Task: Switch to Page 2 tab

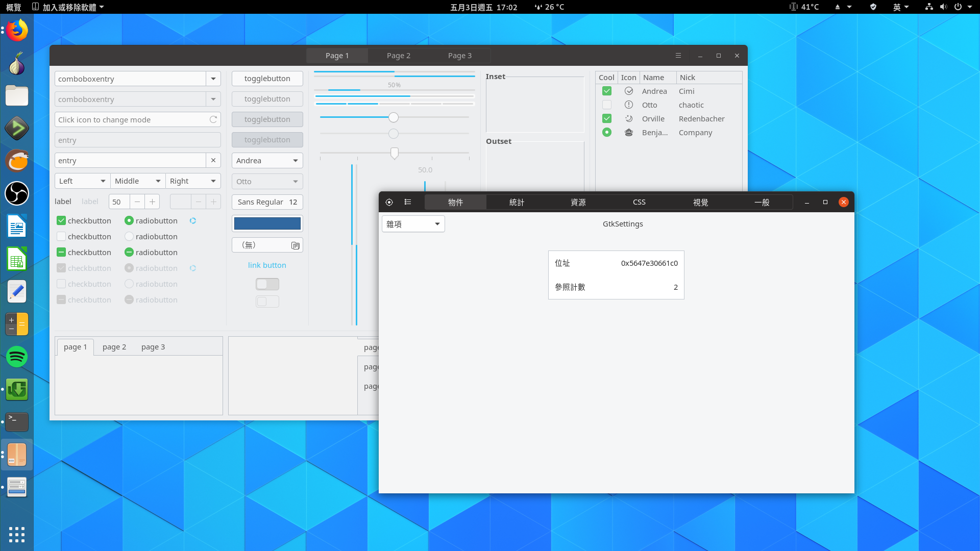Action: tap(398, 56)
